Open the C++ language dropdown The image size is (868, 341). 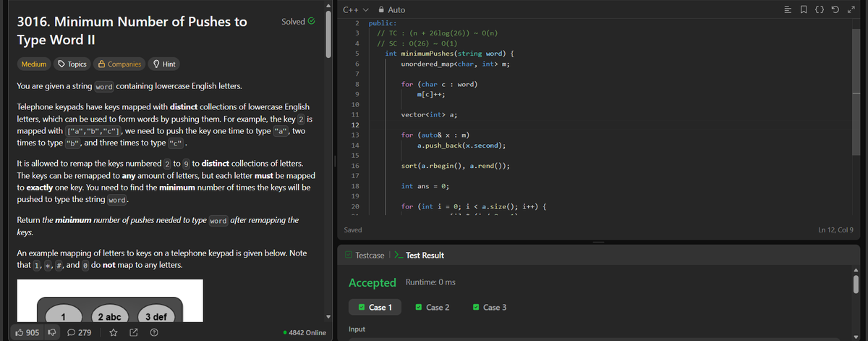click(x=355, y=9)
